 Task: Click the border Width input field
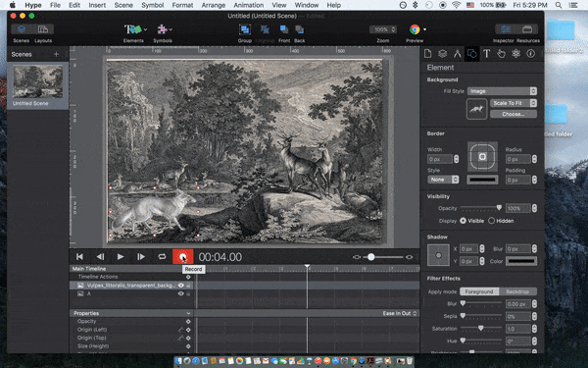440,159
